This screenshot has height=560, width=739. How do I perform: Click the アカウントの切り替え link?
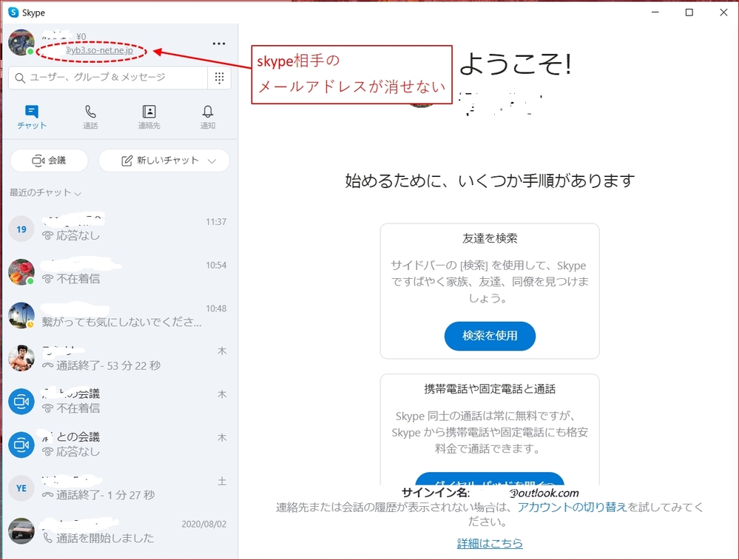pyautogui.click(x=572, y=507)
